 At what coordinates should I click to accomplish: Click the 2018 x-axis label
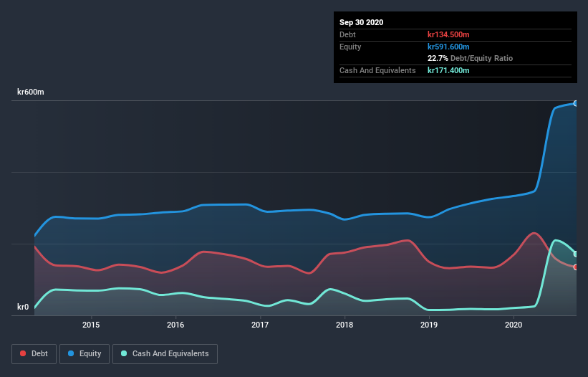[x=344, y=325]
